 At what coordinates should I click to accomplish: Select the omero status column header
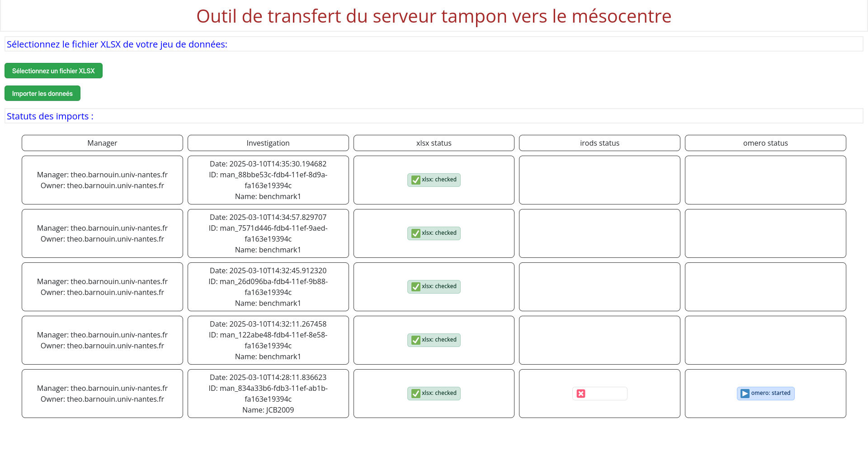tap(765, 143)
